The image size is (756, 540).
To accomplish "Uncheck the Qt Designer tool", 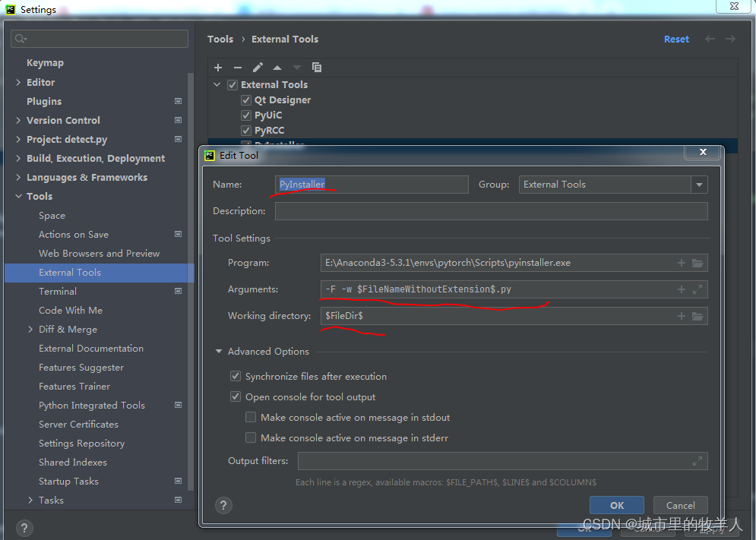I will pyautogui.click(x=246, y=100).
